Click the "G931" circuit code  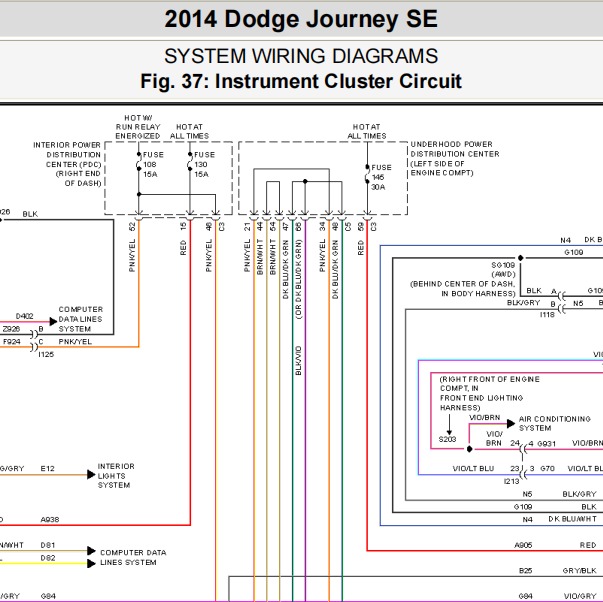tap(546, 444)
